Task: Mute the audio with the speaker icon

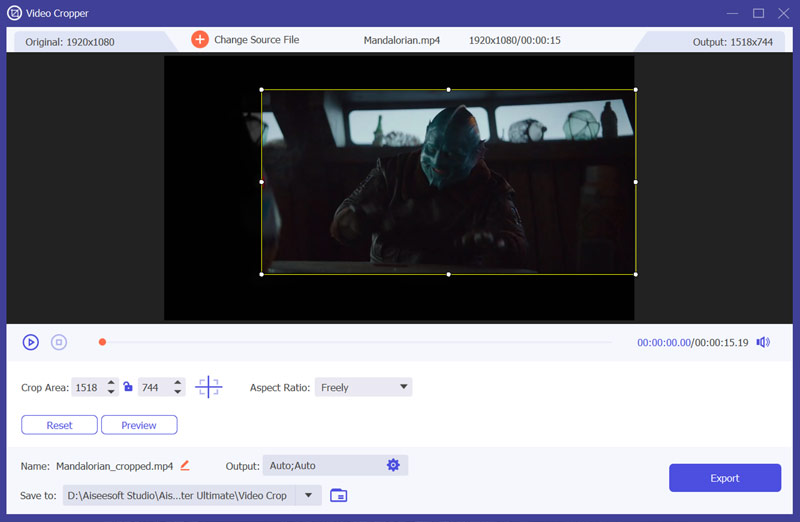Action: (x=763, y=342)
